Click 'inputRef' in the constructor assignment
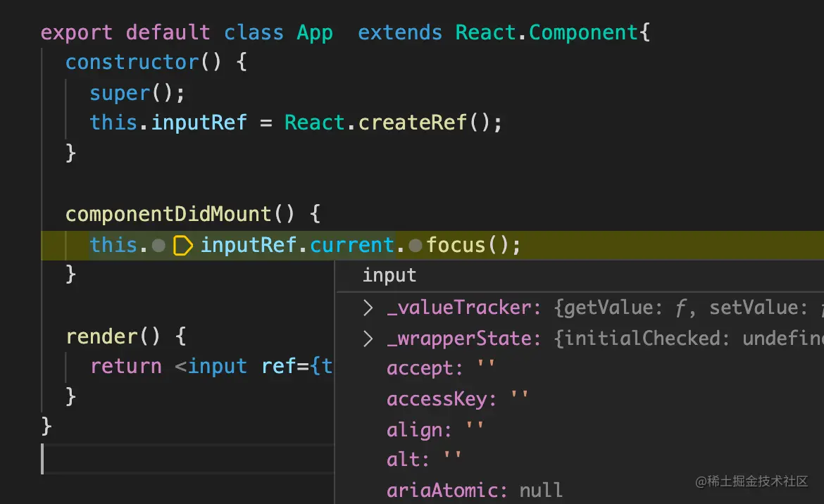Screen dimensions: 824x504 [x=199, y=123]
